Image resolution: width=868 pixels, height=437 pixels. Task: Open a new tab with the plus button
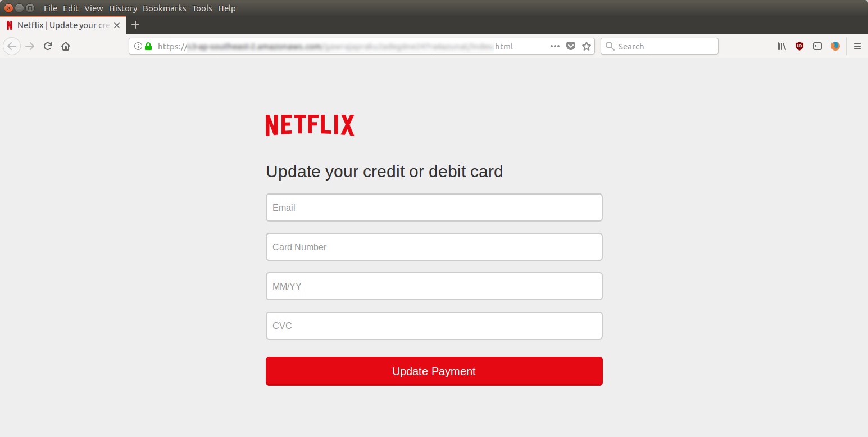point(135,25)
